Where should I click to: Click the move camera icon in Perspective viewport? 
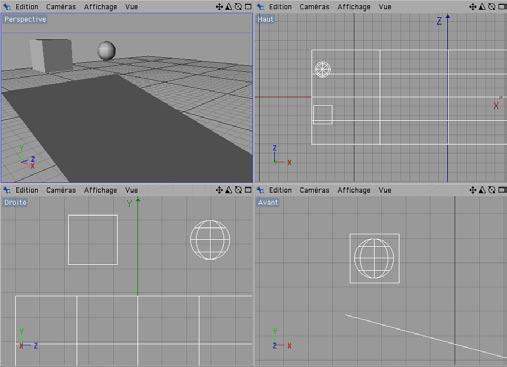pos(219,7)
